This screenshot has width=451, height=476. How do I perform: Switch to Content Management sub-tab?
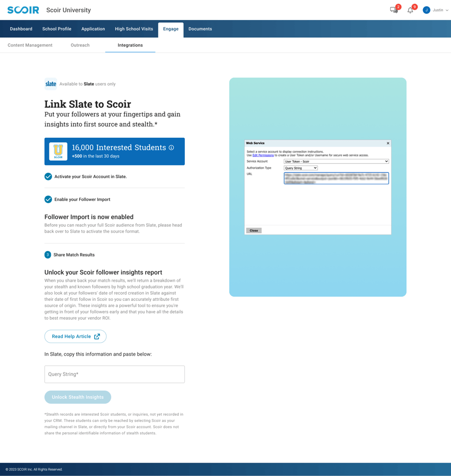click(x=30, y=45)
